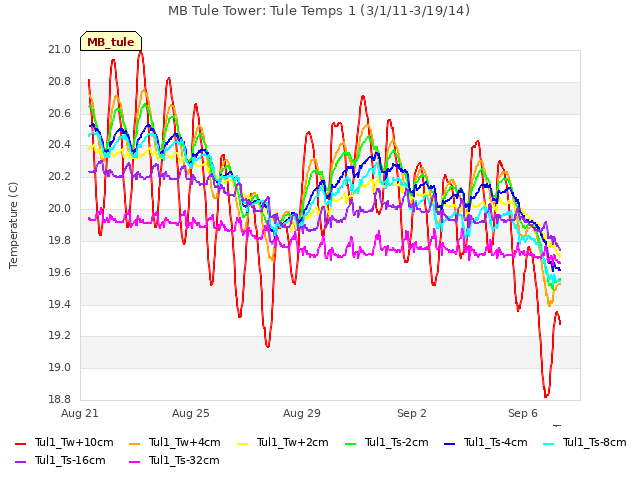This screenshot has height=480, width=640.
Task: Click the red Tul1_Tw+10cm legend swatch
Action: click(20, 444)
